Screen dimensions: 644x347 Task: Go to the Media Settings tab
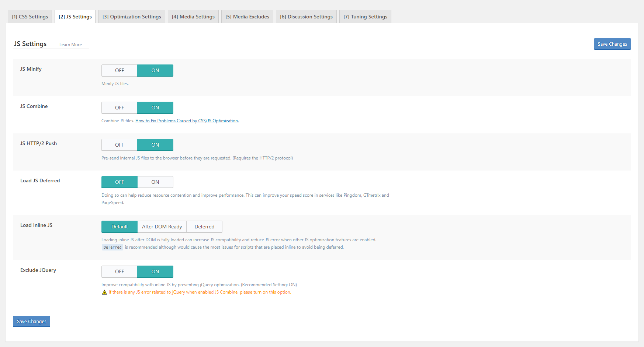point(193,17)
